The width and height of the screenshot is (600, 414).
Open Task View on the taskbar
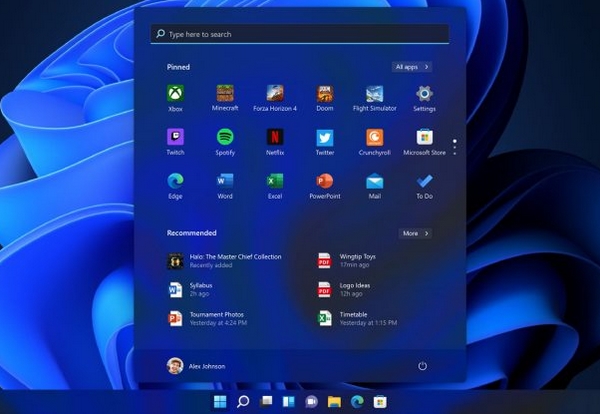[x=266, y=401]
